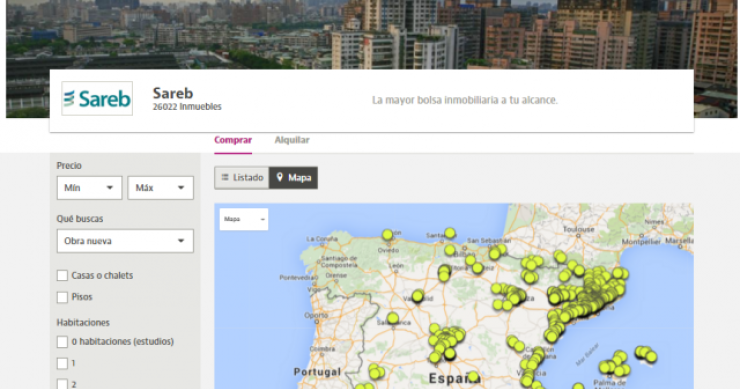Open the Mín price dropdown
The width and height of the screenshot is (740, 389).
(x=89, y=188)
